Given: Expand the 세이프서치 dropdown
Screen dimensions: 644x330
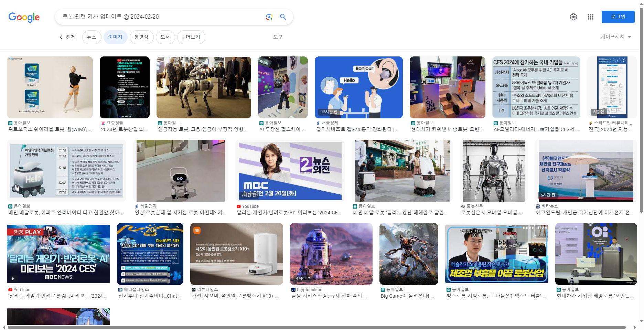Looking at the screenshot, I should point(616,37).
